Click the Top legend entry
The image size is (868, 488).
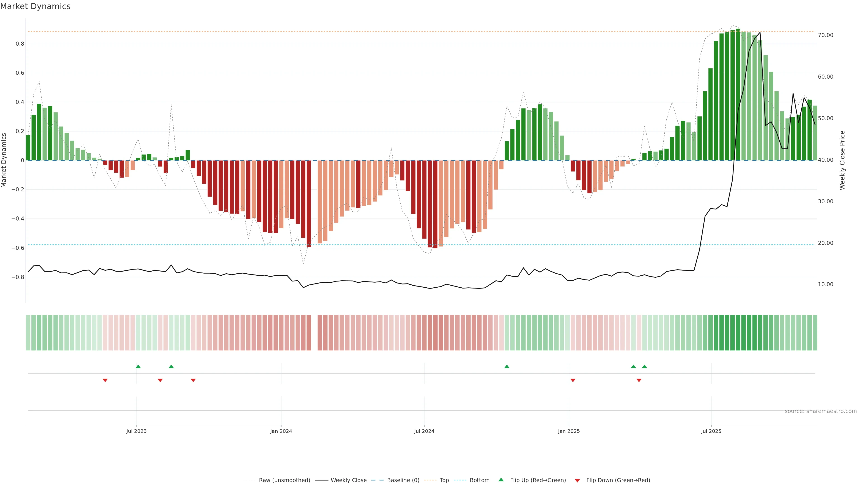click(x=444, y=480)
